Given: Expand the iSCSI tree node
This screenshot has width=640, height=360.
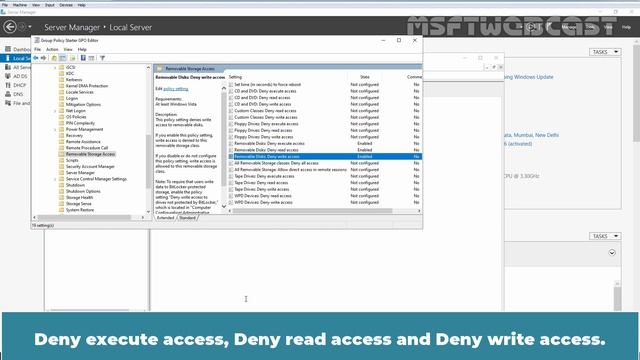Looking at the screenshot, I should pyautogui.click(x=56, y=67).
